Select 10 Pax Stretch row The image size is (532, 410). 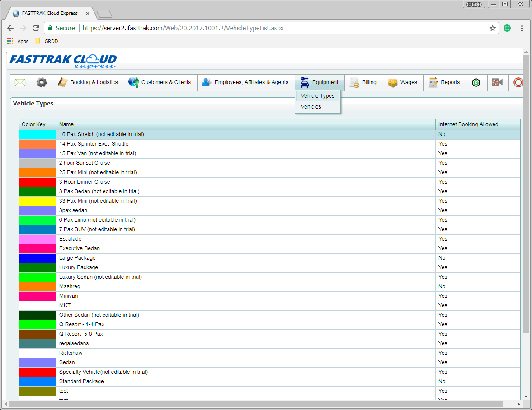click(x=269, y=134)
